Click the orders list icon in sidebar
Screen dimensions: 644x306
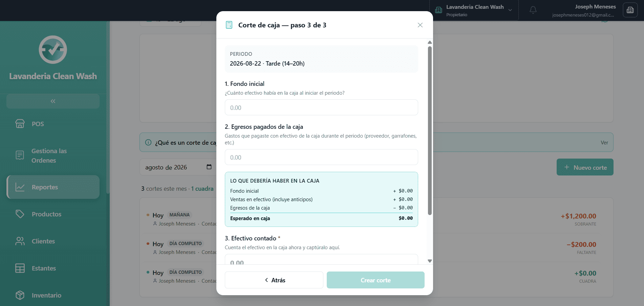click(x=20, y=155)
